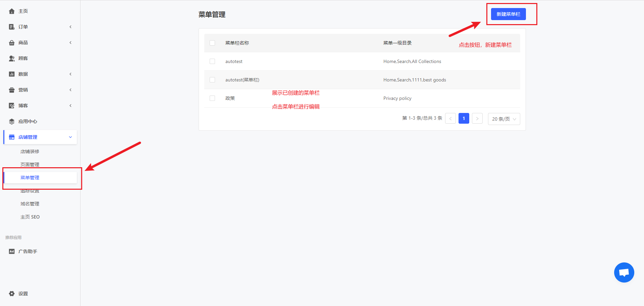Viewport: 644px width, 306px height.
Task: Go to previous page arrow
Action: [x=450, y=118]
